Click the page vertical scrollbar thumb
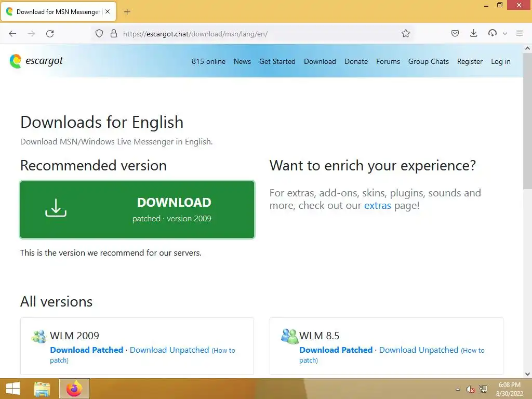The image size is (532, 399). [527, 122]
